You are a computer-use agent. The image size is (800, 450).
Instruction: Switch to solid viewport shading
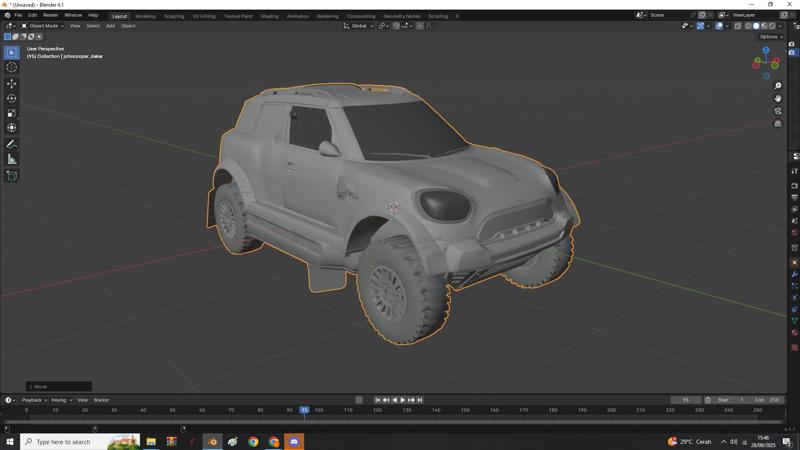pos(756,26)
